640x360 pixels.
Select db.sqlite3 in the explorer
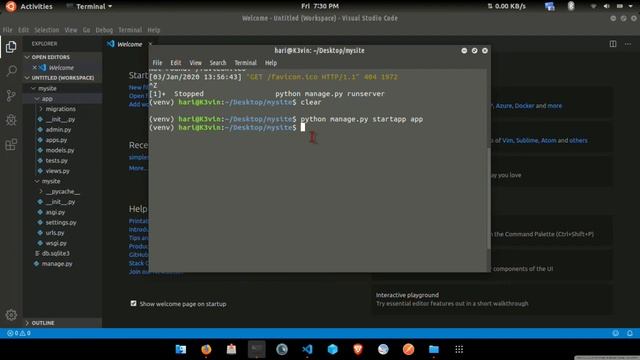point(56,253)
